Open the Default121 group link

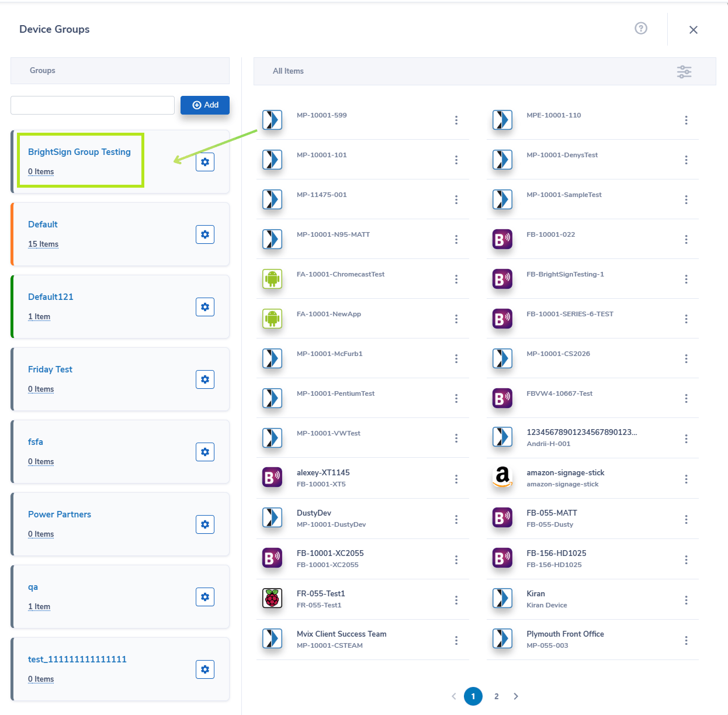pos(51,297)
